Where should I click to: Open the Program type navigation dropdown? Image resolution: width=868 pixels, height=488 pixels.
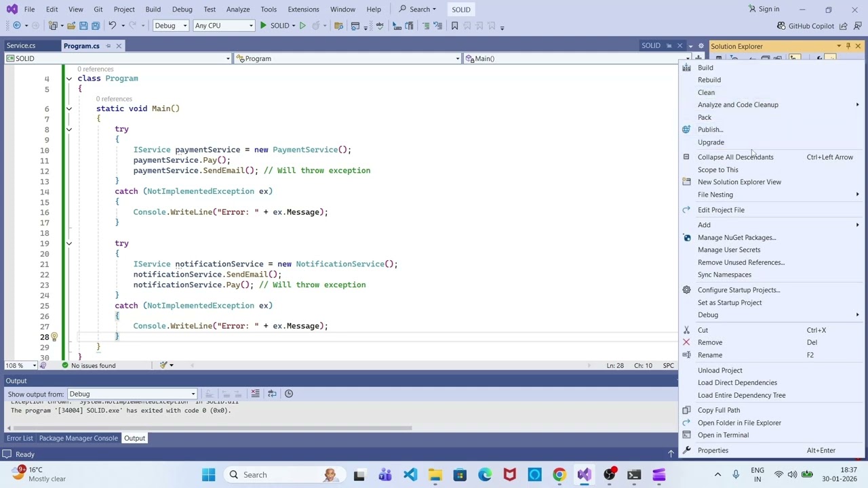coord(347,59)
